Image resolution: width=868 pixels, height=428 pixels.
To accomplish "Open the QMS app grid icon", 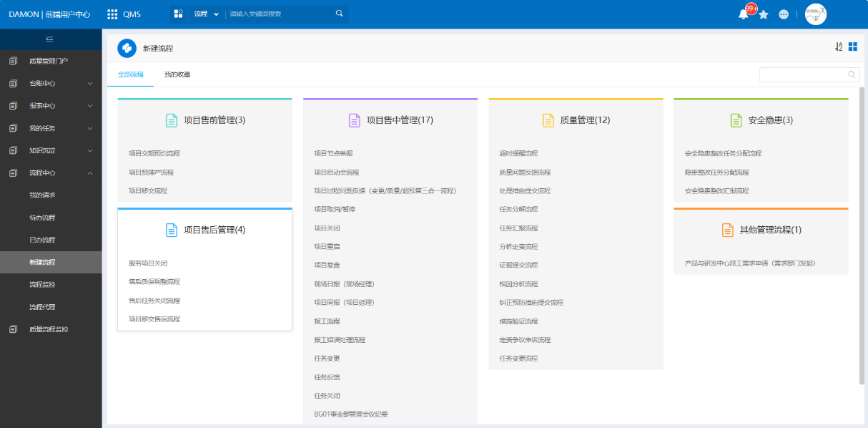I will pos(112,14).
